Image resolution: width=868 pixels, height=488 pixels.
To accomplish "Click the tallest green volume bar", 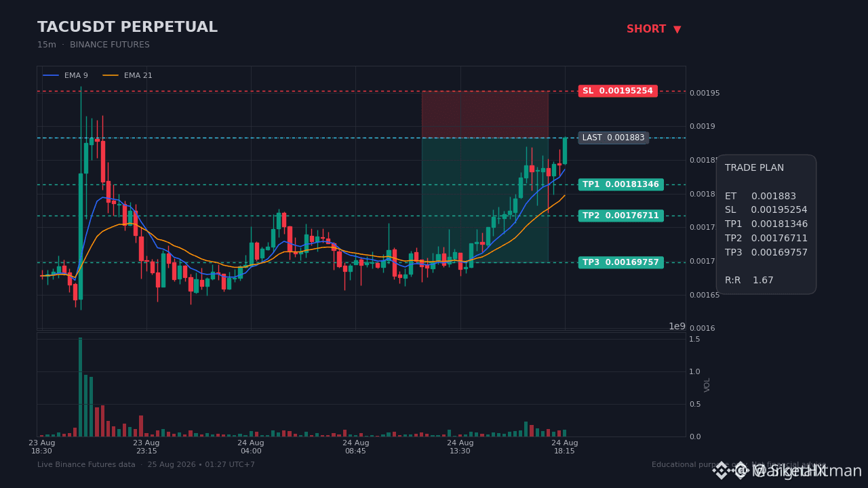I will tap(80, 387).
